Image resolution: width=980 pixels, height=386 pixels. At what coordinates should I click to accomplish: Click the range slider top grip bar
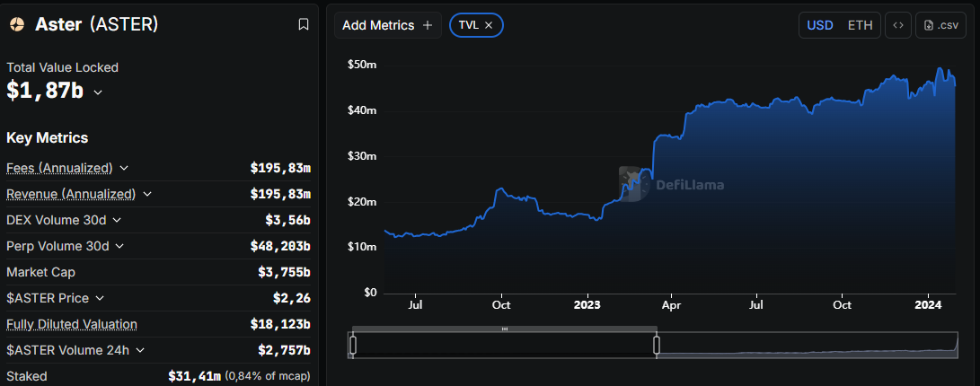(x=505, y=329)
